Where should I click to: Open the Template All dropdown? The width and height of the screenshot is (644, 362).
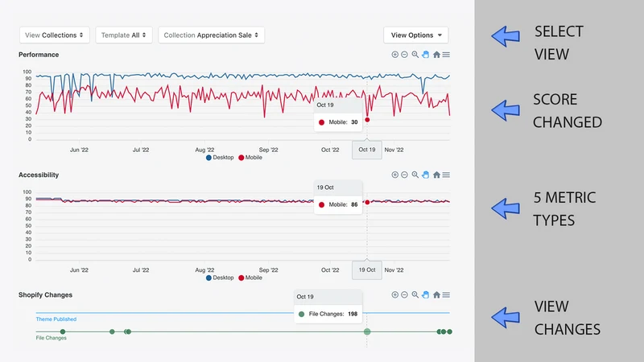124,35
